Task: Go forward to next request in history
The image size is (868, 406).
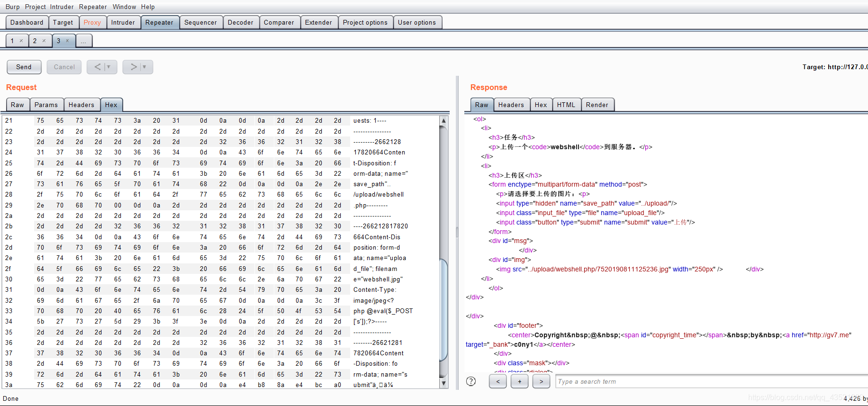Action: [x=134, y=67]
